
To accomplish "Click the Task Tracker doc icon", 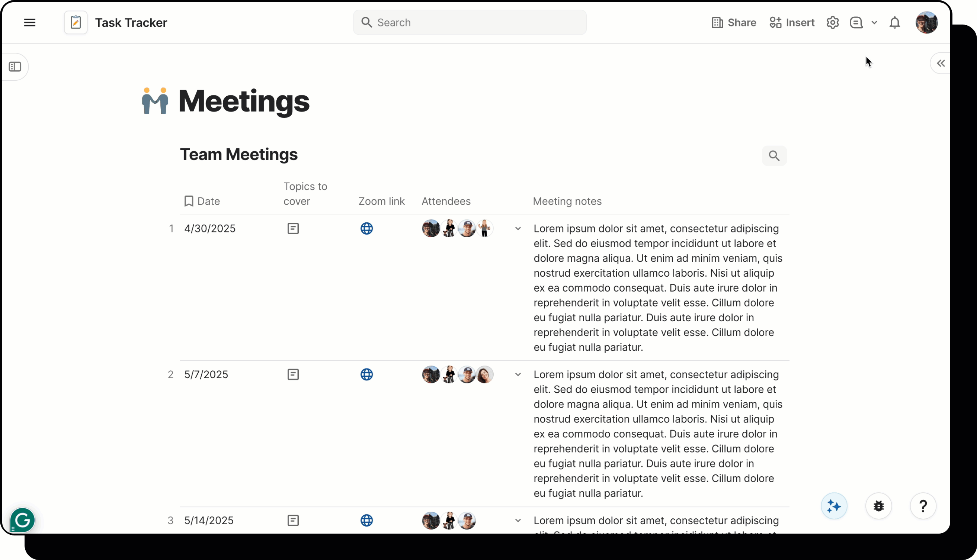I will [76, 23].
